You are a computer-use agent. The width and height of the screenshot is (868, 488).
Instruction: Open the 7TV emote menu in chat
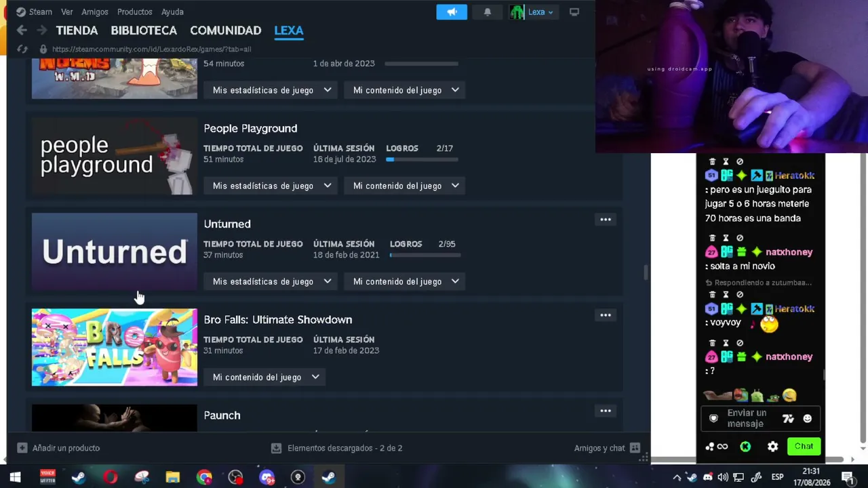tap(788, 419)
